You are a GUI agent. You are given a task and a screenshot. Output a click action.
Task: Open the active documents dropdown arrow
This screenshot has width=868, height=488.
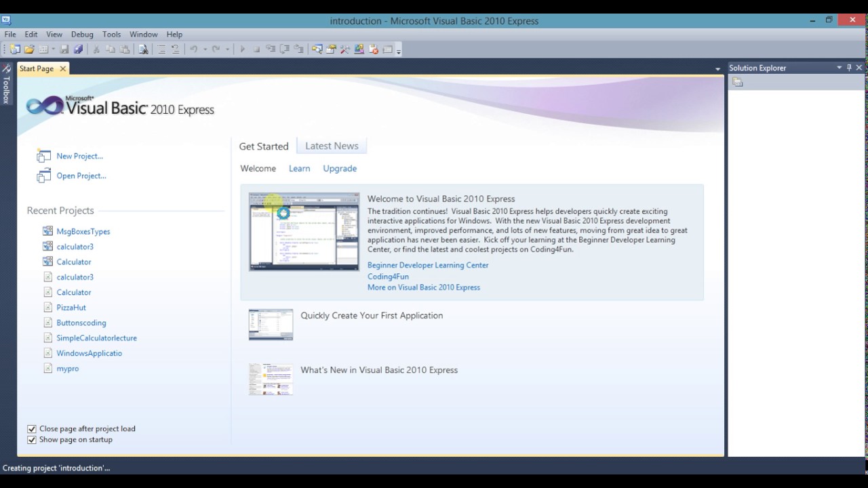coord(717,68)
